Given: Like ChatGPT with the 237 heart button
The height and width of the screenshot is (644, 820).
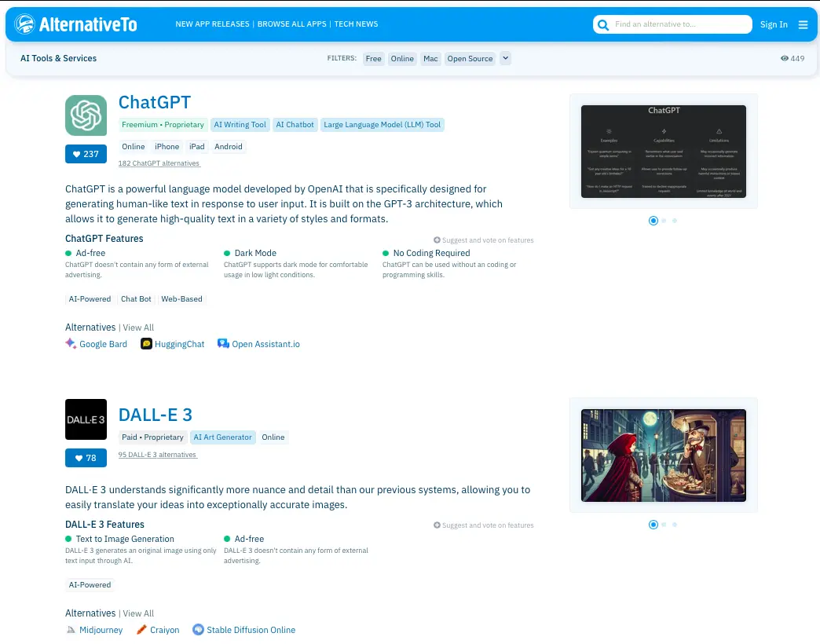Looking at the screenshot, I should point(86,154).
